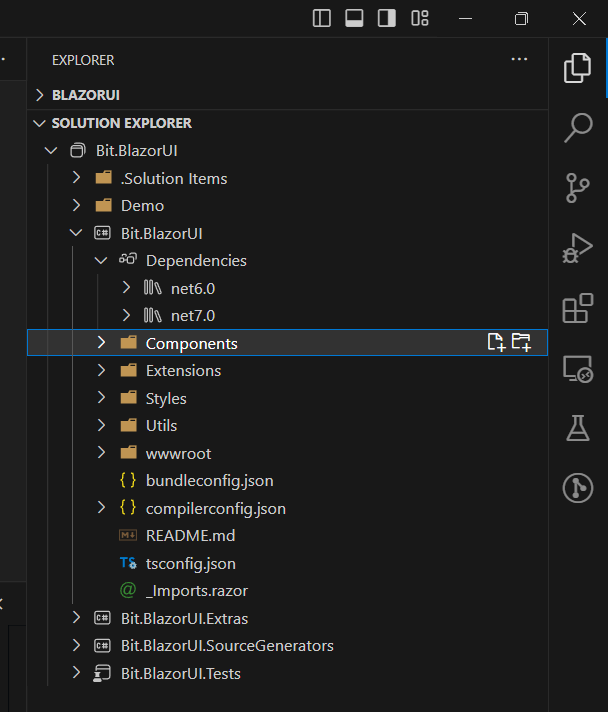Expand the Bit.BlazorUI.Tests project
The height and width of the screenshot is (712, 608).
(76, 672)
